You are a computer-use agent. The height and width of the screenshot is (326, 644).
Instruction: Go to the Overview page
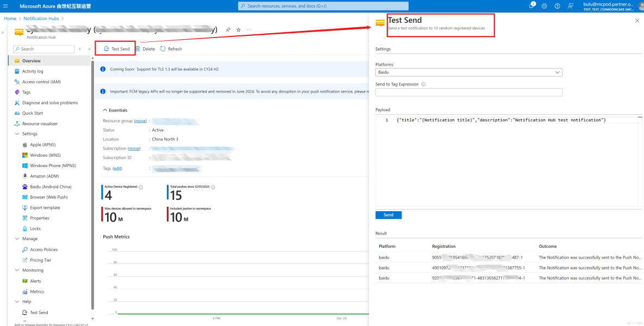(31, 60)
